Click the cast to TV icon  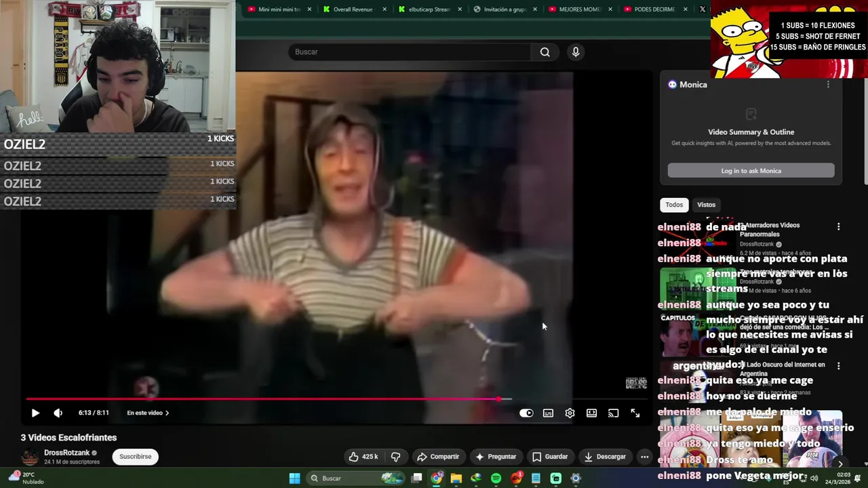(x=613, y=413)
